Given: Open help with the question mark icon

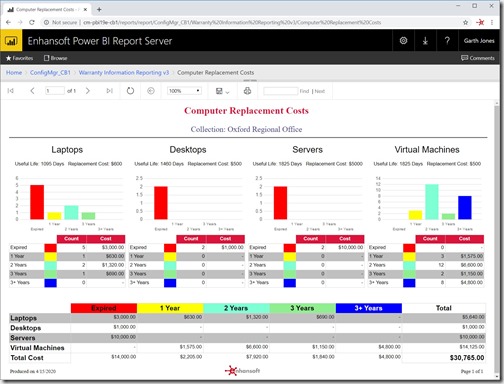Looking at the screenshot, I should pos(447,41).
